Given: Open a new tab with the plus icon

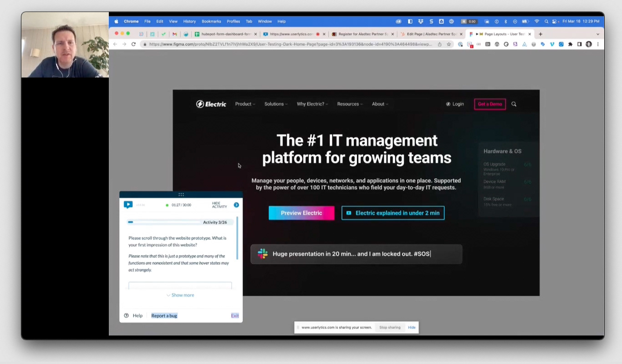Looking at the screenshot, I should click(x=540, y=34).
